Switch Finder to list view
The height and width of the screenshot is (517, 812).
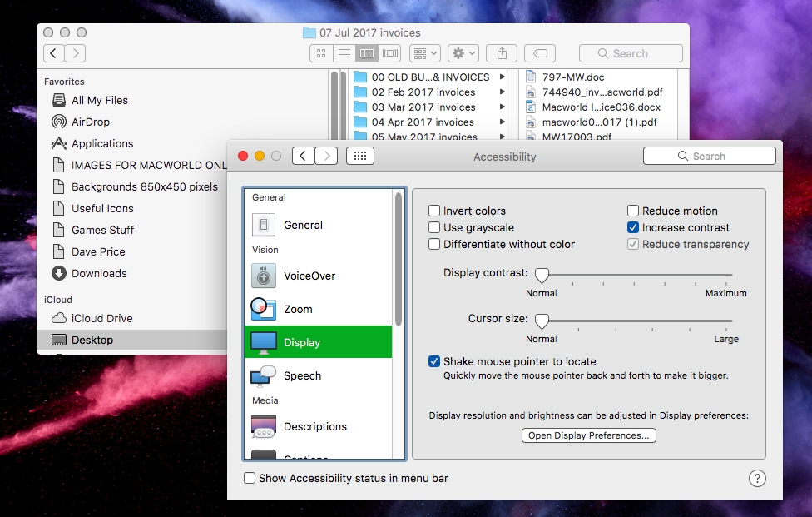click(344, 53)
